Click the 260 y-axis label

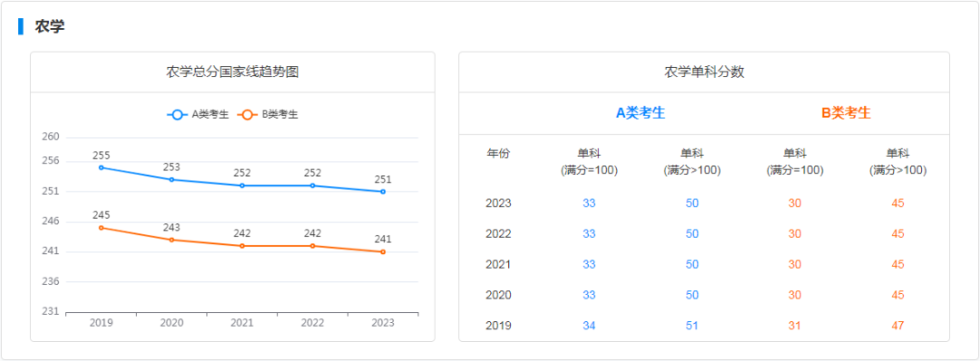(x=51, y=137)
